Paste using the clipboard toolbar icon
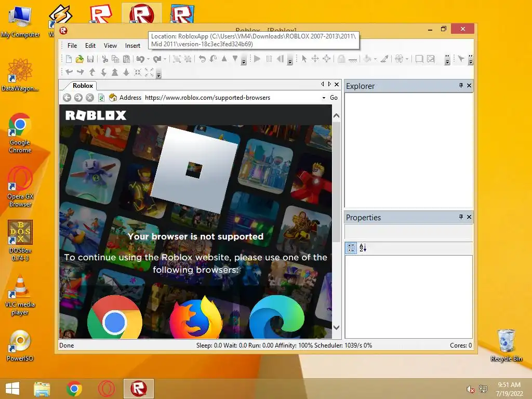The width and height of the screenshot is (532, 399). 127,59
